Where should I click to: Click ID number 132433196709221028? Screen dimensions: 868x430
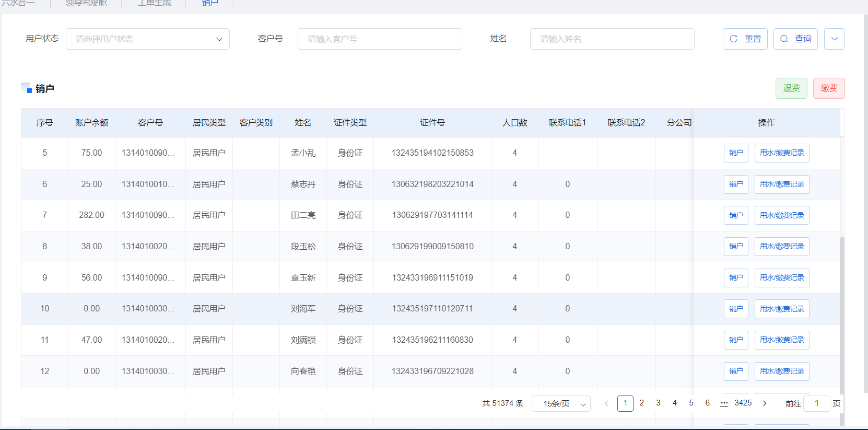coord(432,371)
